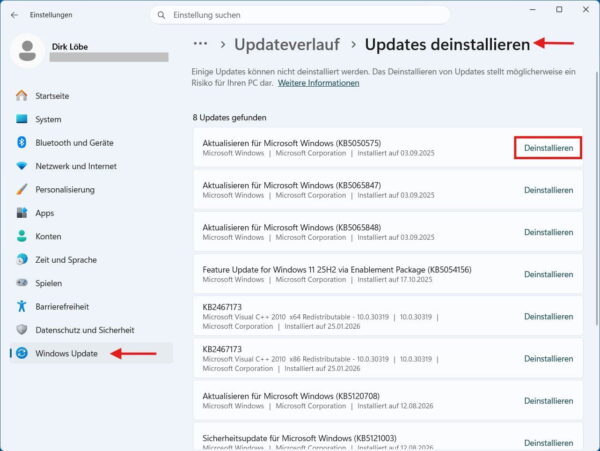The height and width of the screenshot is (451, 600).
Task: Select Zeit und Sprache in sidebar
Action: pyautogui.click(x=91, y=259)
